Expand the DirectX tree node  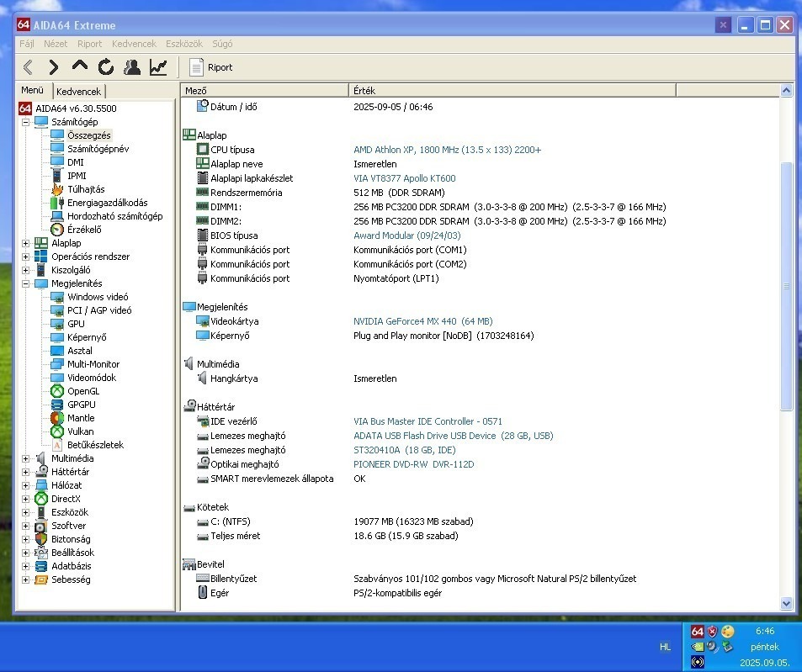pyautogui.click(x=25, y=499)
